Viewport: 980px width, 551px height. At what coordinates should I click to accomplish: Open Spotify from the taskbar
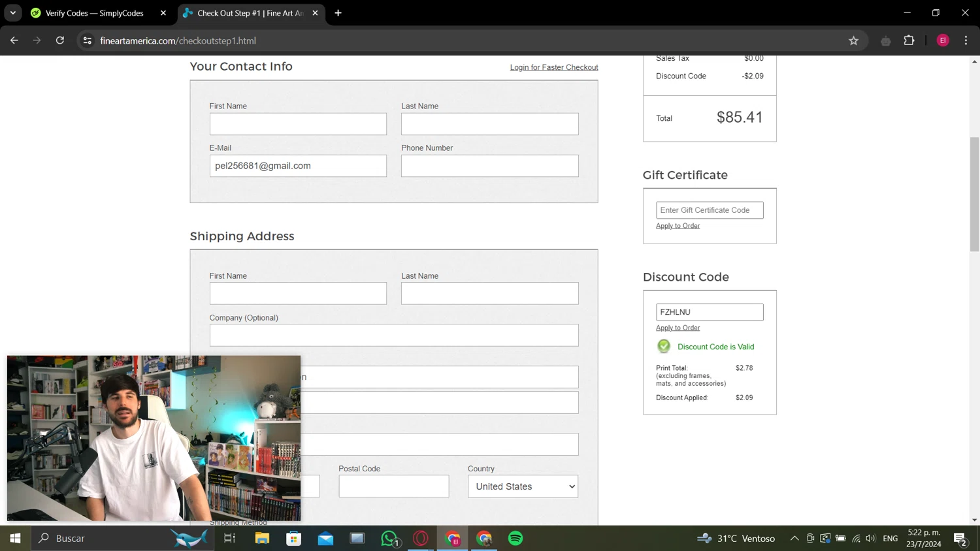515,538
